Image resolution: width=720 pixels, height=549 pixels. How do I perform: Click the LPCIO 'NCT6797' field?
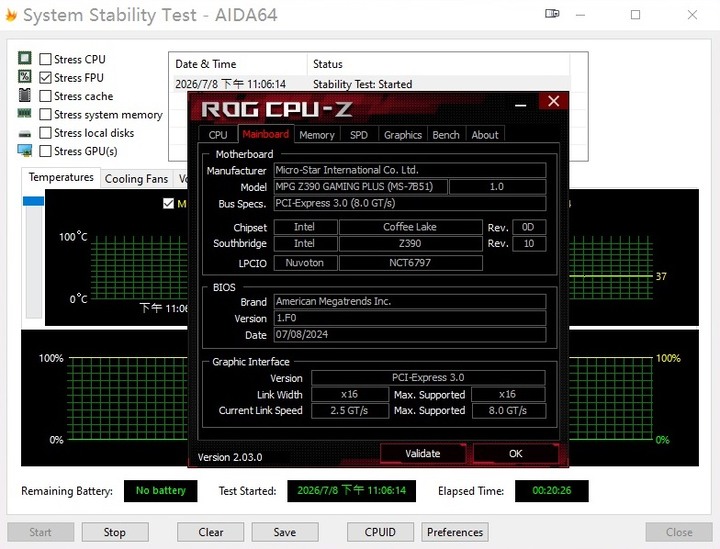coord(411,263)
